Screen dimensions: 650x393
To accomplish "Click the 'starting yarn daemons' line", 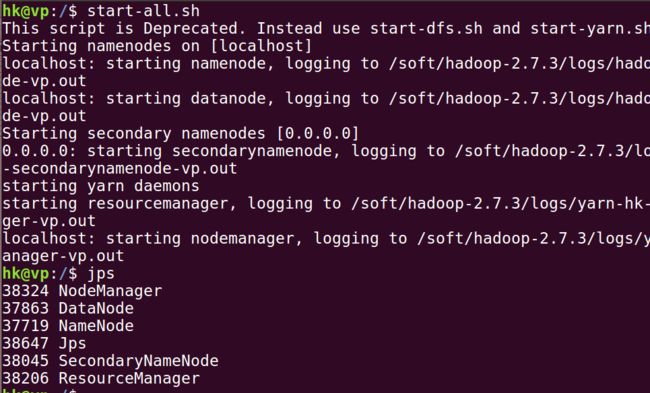I will [x=101, y=186].
